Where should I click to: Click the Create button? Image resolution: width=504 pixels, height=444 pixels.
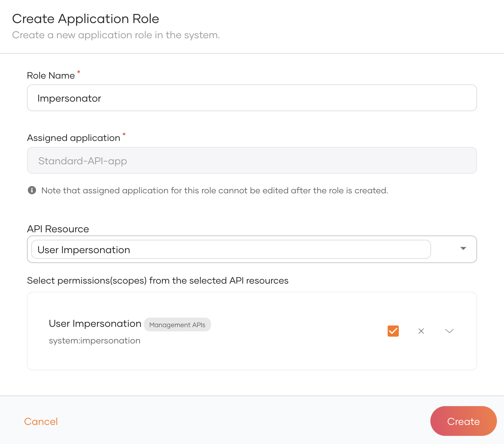click(x=463, y=421)
